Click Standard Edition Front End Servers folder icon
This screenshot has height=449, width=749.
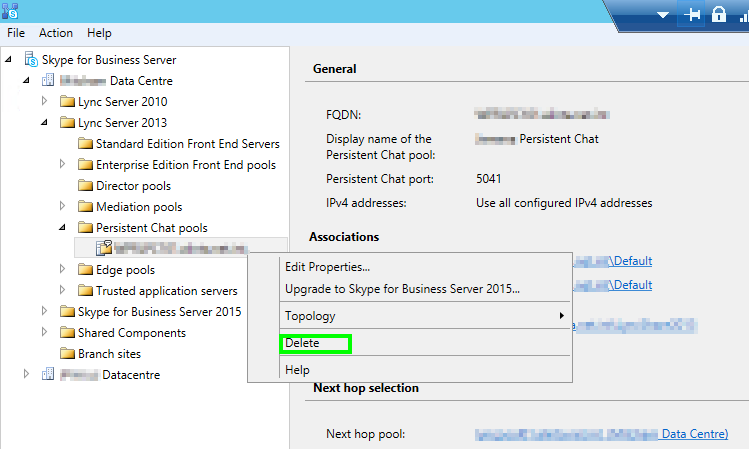pos(86,143)
